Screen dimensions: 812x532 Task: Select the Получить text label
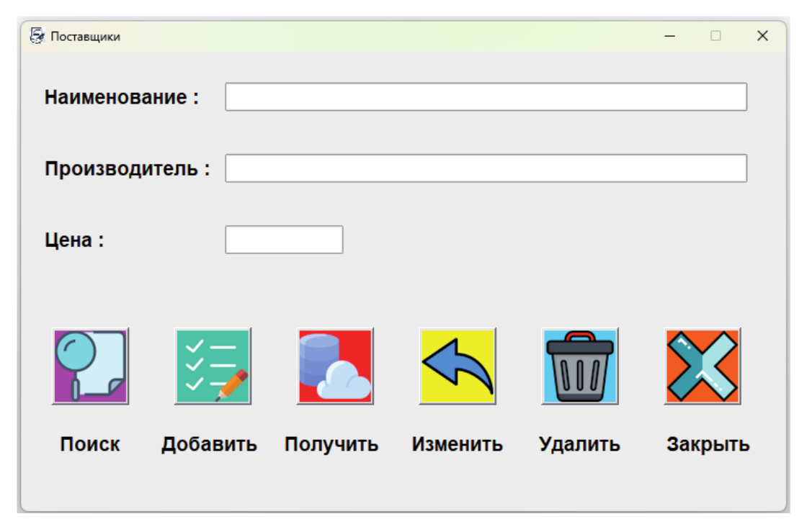click(331, 444)
